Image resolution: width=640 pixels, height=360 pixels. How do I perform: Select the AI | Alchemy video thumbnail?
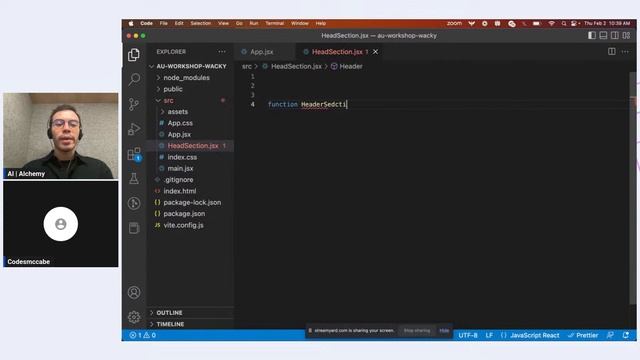tap(61, 136)
